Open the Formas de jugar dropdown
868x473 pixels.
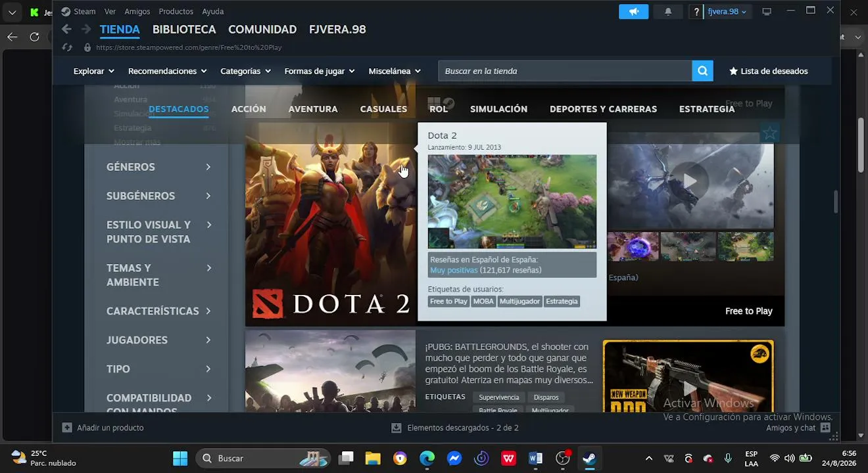pos(320,71)
